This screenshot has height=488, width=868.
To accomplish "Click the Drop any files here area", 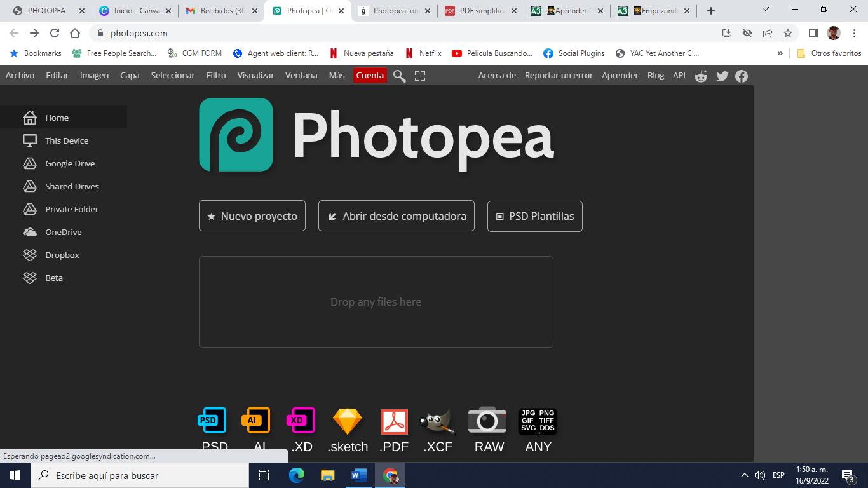I will 376,302.
